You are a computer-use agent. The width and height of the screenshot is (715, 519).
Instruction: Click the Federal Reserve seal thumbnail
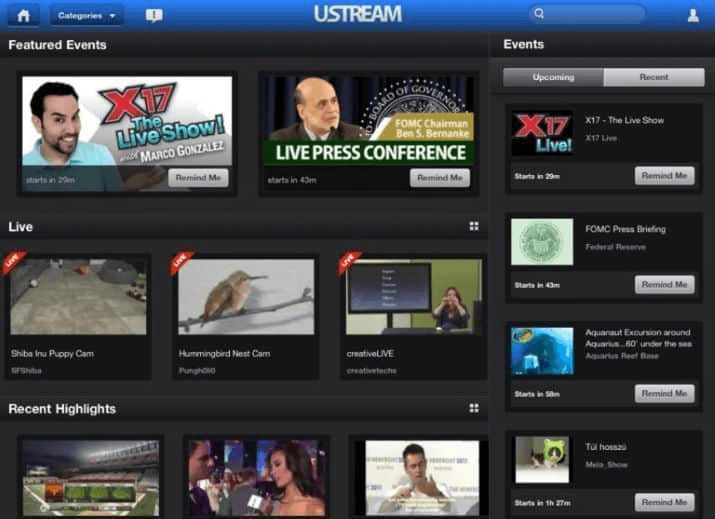click(542, 242)
